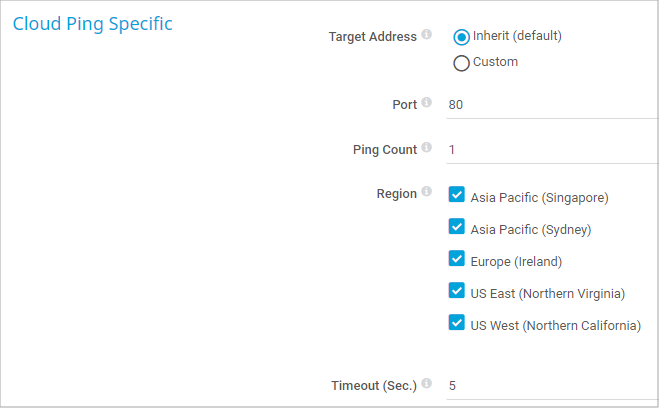Click the Cloud Ping Specific heading
Viewport: 659px width, 408px height.
[92, 24]
